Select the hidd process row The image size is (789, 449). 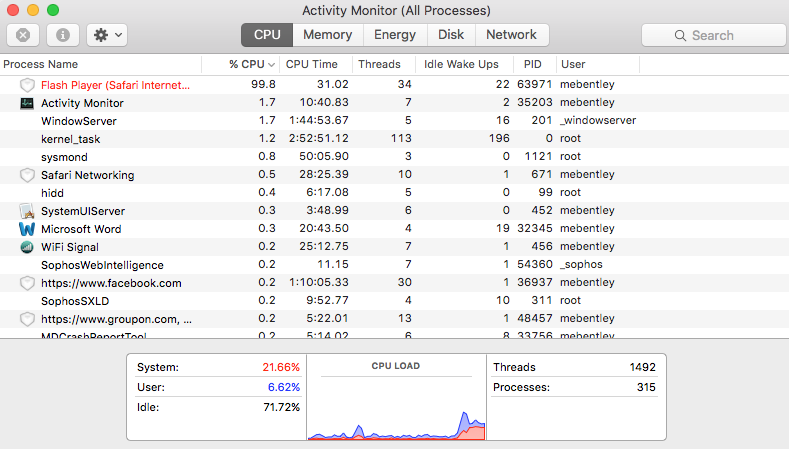(394, 193)
